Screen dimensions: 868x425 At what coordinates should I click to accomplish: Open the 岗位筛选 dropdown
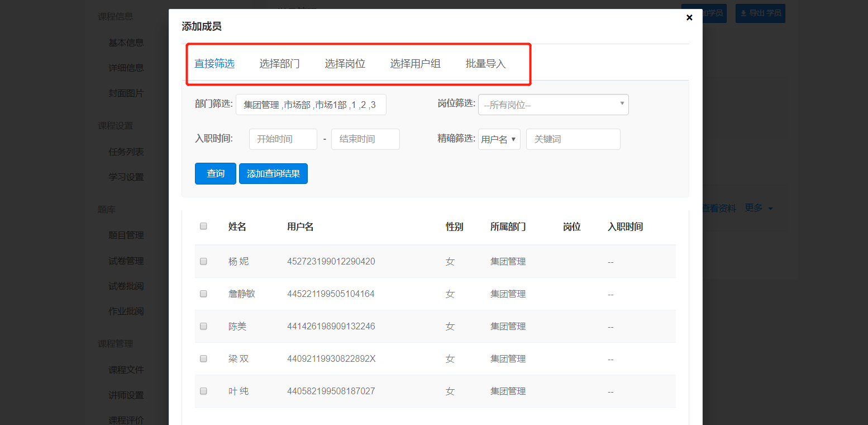click(x=554, y=105)
